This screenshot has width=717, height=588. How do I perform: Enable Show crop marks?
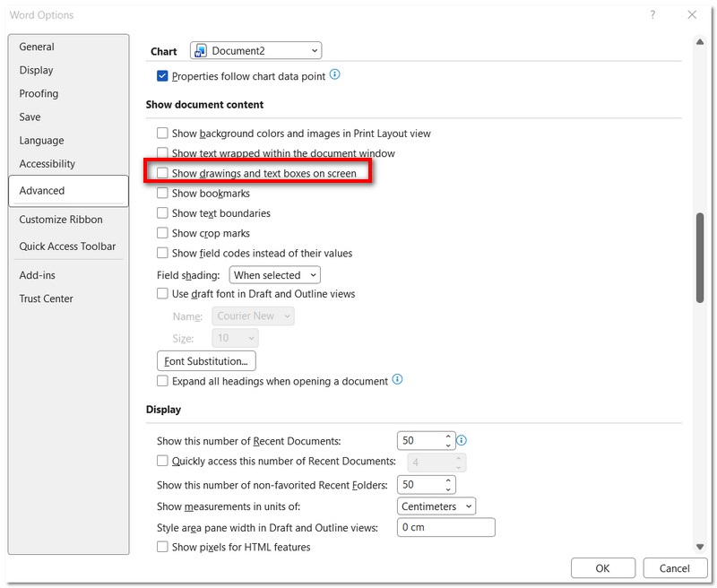tap(162, 232)
